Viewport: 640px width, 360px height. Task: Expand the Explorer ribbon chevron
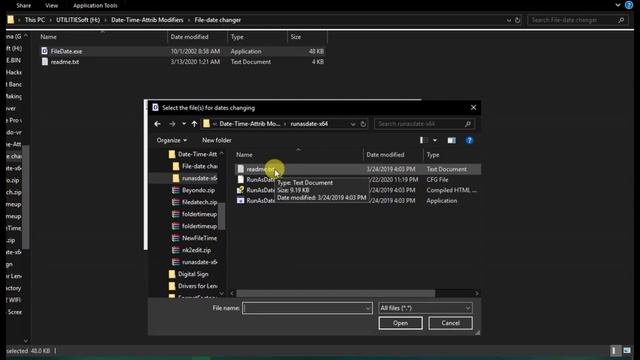click(618, 5)
